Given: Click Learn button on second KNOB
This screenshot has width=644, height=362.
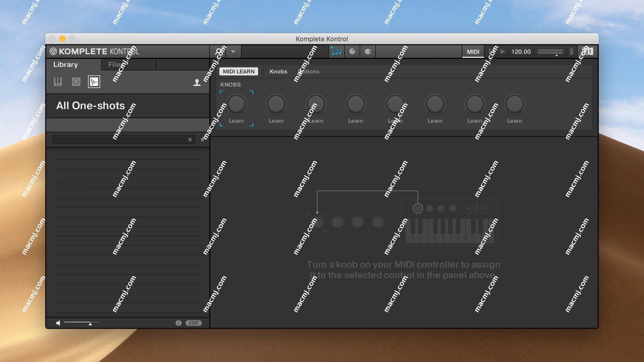Looking at the screenshot, I should tap(276, 120).
